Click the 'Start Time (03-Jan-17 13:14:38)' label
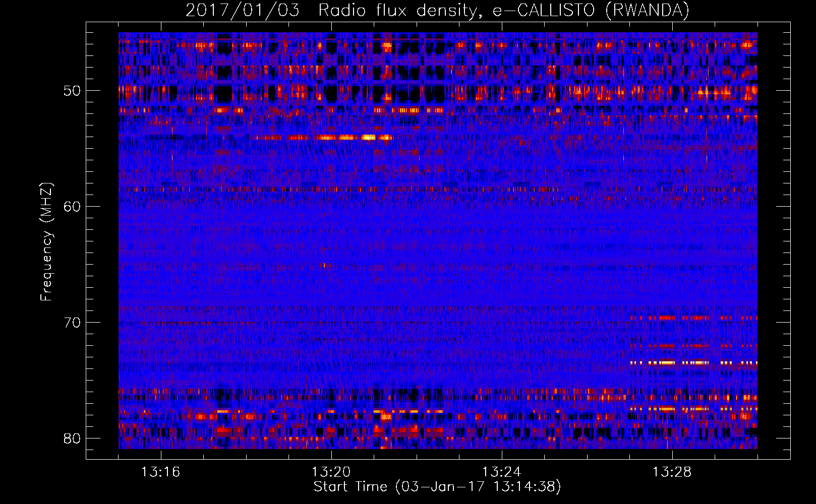The height and width of the screenshot is (504, 816). point(437,487)
